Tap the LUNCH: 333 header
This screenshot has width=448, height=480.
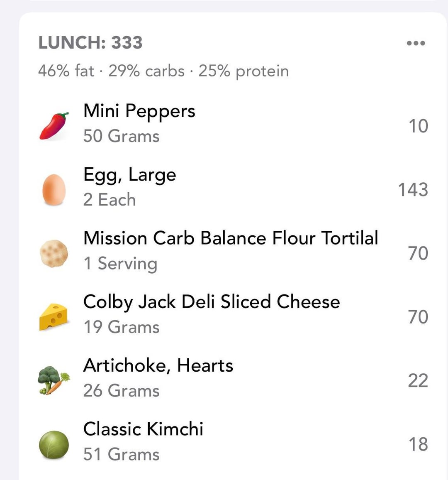[x=90, y=43]
